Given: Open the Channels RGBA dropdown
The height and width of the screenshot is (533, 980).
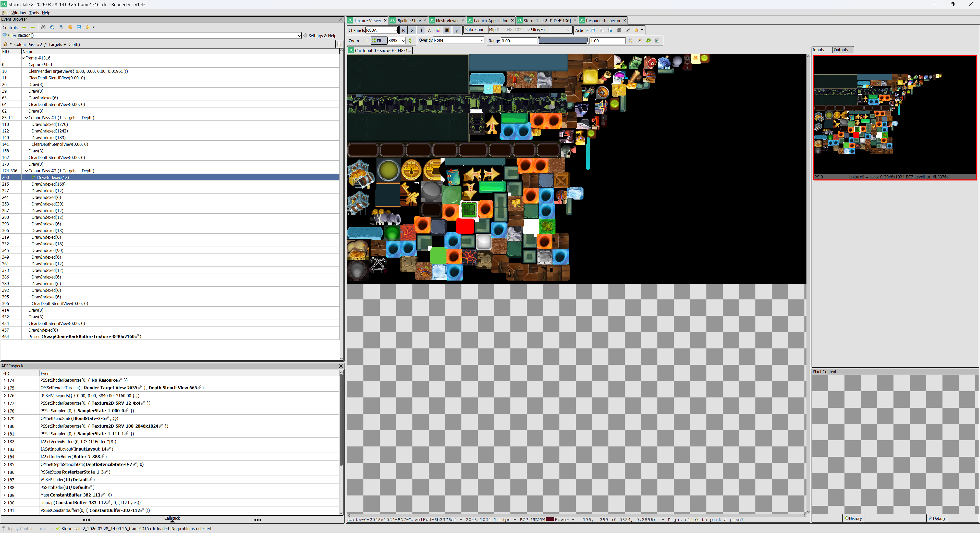Looking at the screenshot, I should tap(381, 30).
